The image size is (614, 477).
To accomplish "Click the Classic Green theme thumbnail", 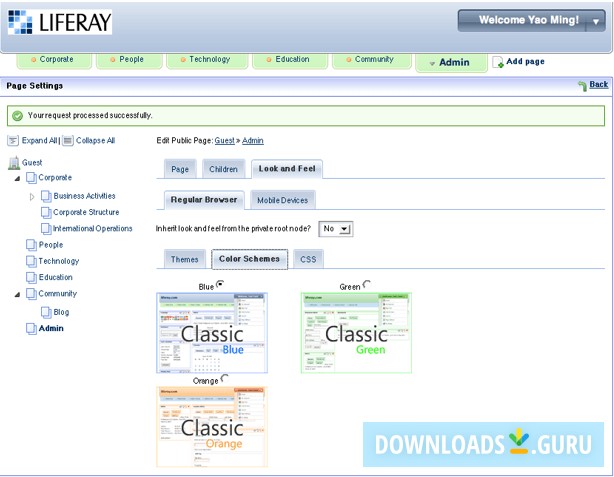I will (356, 333).
